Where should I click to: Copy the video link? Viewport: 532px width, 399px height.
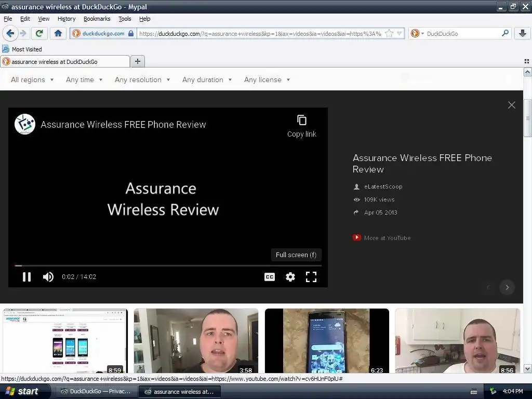302,126
